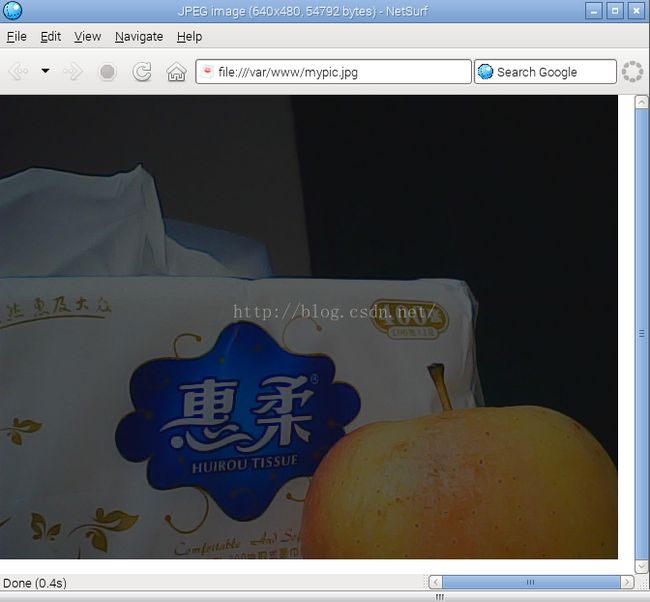Open the Edit menu
The image size is (650, 602).
click(x=51, y=36)
